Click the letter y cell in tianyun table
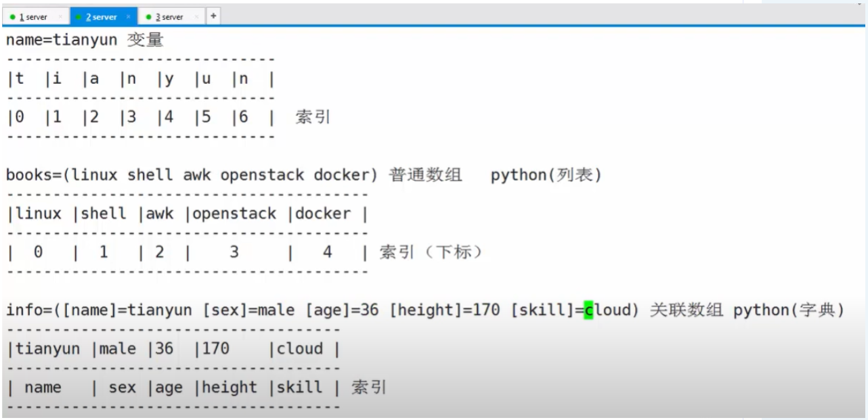868x420 pixels. (x=169, y=79)
